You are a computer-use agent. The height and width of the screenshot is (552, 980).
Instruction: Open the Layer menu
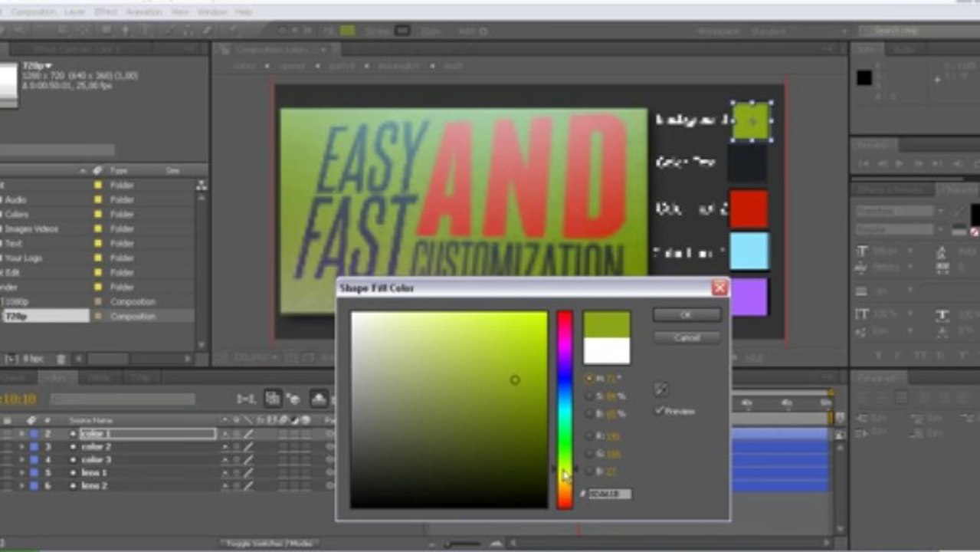pyautogui.click(x=76, y=12)
